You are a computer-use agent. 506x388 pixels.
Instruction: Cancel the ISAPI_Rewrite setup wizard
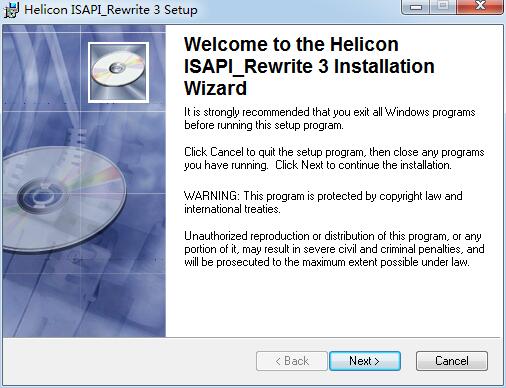pos(452,361)
